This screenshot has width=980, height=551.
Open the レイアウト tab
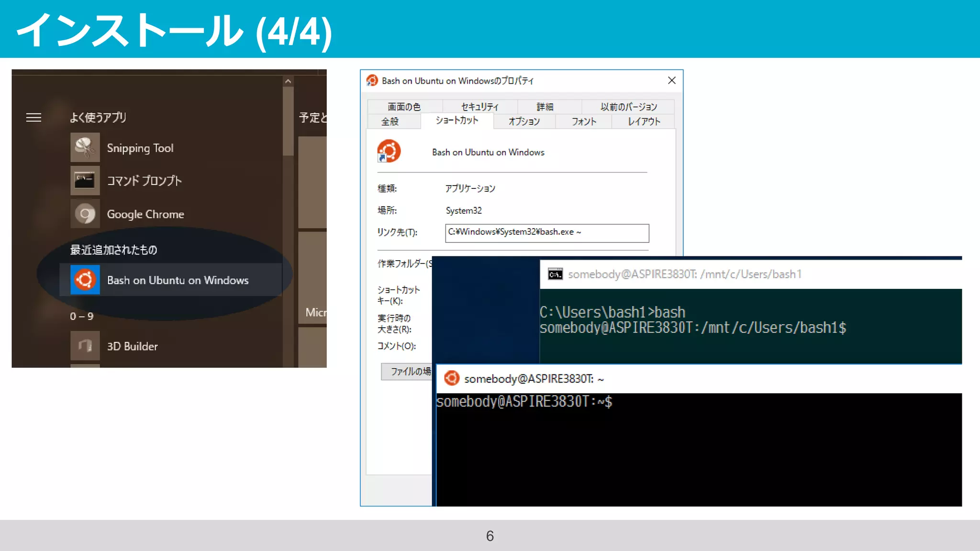(x=644, y=121)
